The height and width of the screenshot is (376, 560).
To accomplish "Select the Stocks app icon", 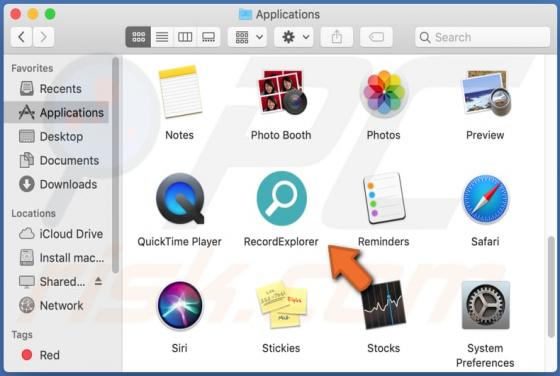I will coord(383,305).
